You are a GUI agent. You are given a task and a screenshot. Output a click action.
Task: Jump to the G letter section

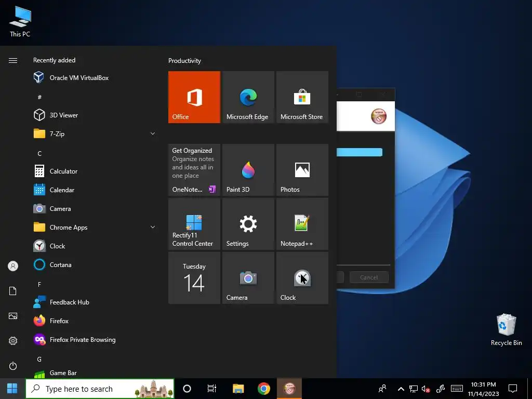click(39, 359)
